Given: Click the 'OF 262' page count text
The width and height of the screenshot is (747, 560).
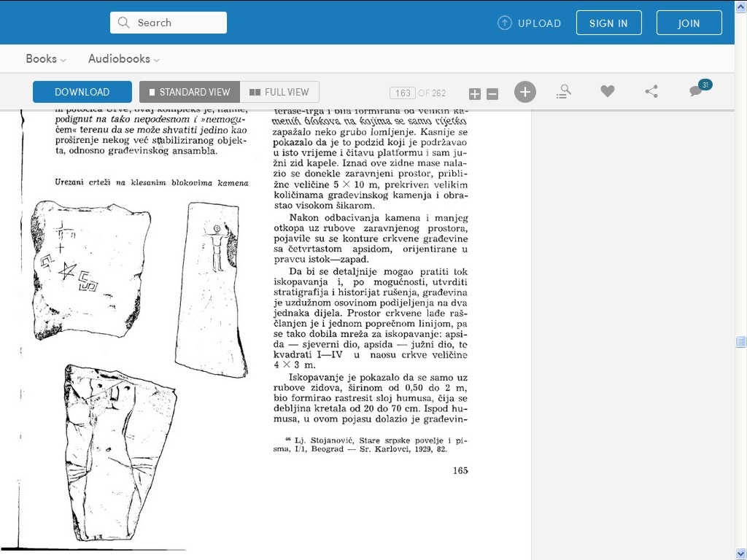Looking at the screenshot, I should (x=432, y=93).
